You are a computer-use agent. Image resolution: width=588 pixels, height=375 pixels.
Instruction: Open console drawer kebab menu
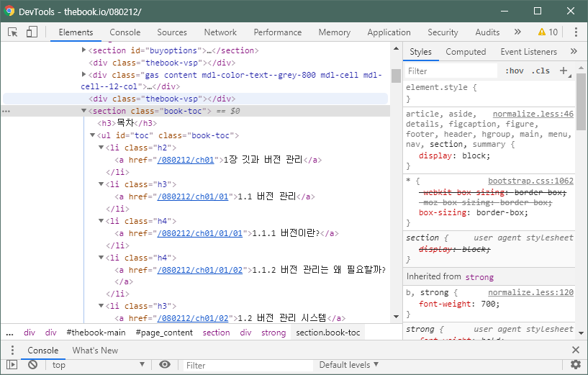[x=12, y=351]
